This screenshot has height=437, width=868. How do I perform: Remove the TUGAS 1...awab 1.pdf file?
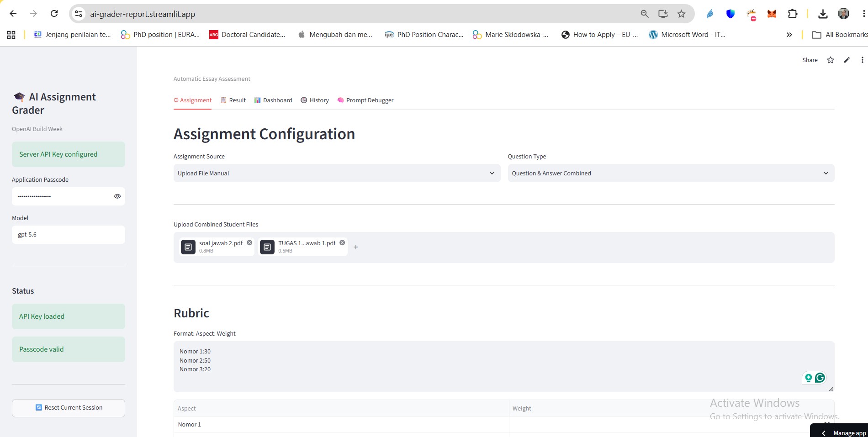[342, 242]
